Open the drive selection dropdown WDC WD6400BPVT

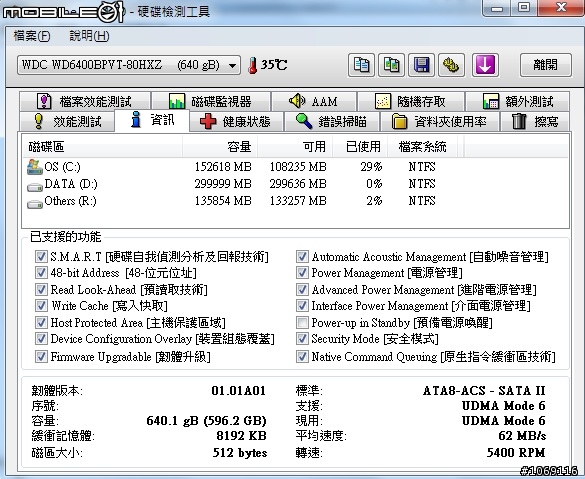[129, 65]
